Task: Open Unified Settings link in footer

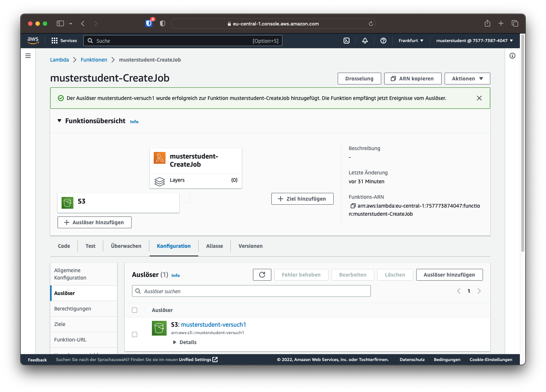Action: (x=198, y=360)
